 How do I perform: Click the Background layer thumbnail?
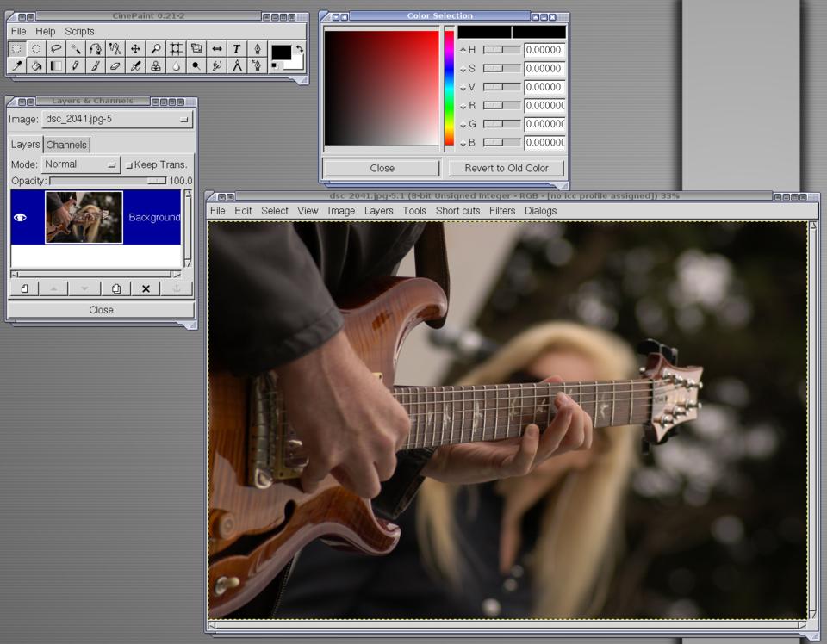[84, 217]
